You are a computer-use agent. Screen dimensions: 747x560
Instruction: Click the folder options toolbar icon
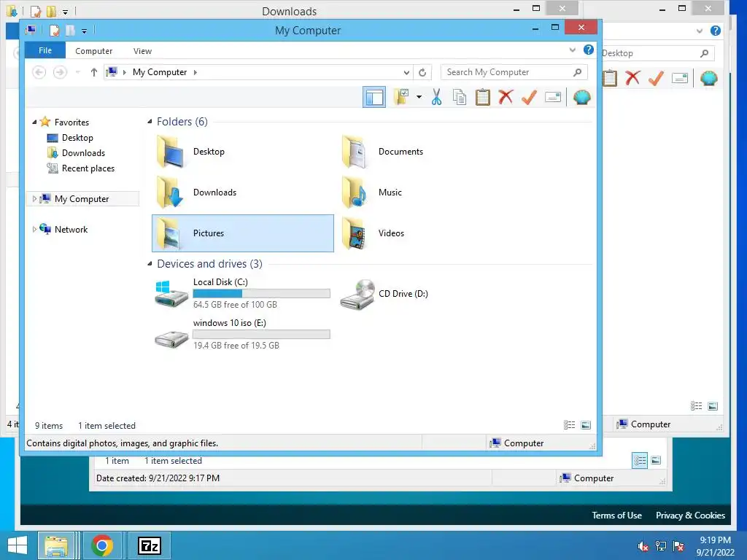coord(401,97)
